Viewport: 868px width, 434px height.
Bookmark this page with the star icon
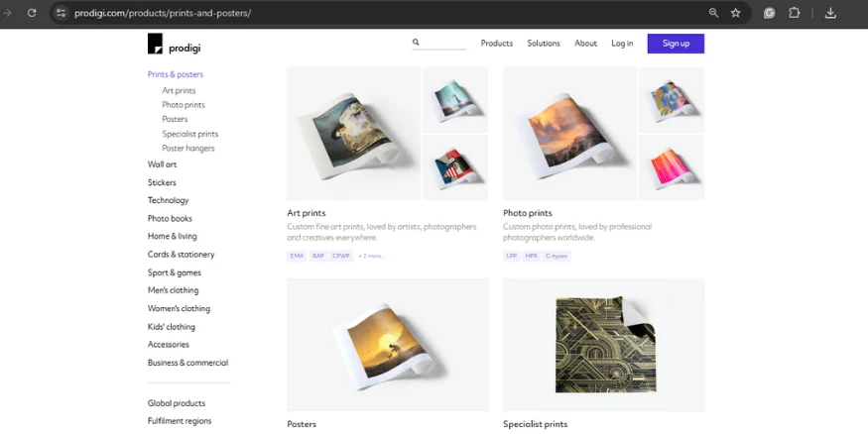735,13
